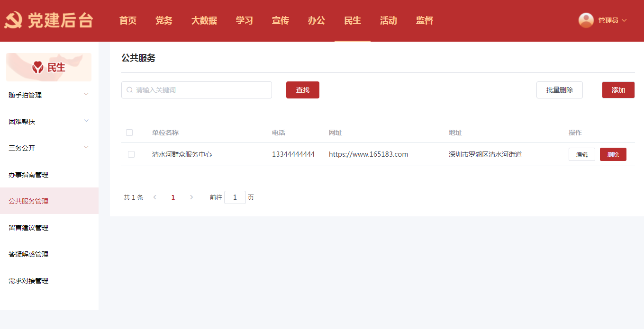The width and height of the screenshot is (644, 329).
Task: Delete the 清水河群众服务中心 entry
Action: tap(613, 154)
